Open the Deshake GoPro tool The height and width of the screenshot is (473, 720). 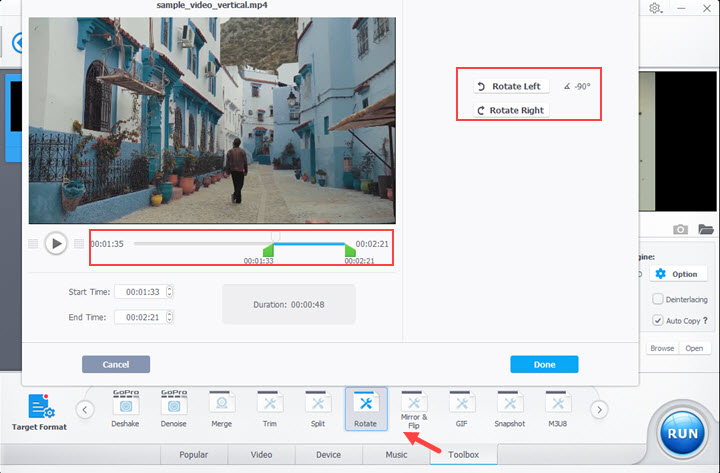(x=125, y=409)
